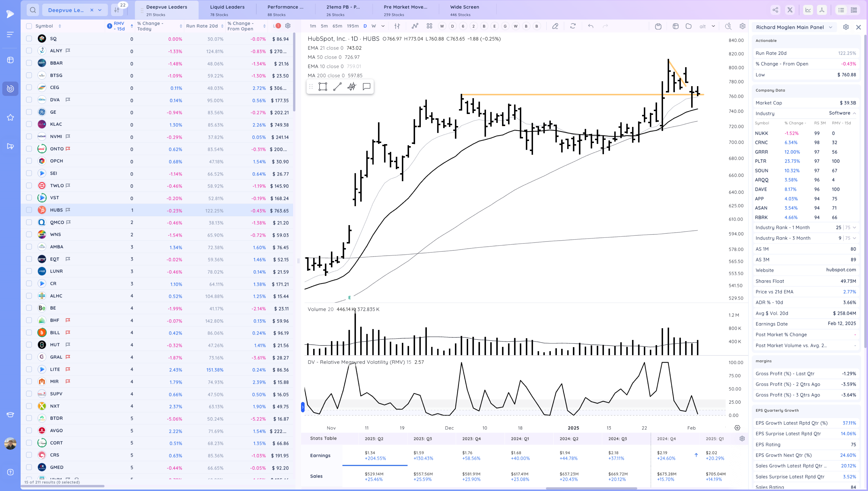The width and height of the screenshot is (868, 491).
Task: Select the trend line drawing tool
Action: pyautogui.click(x=337, y=87)
